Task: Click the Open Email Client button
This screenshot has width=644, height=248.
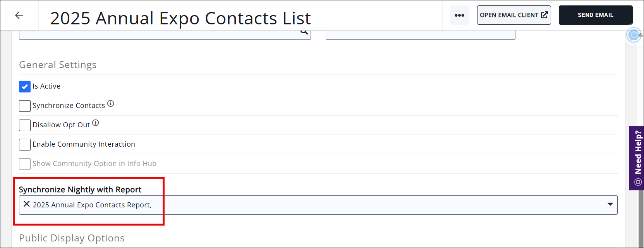Action: [x=514, y=15]
